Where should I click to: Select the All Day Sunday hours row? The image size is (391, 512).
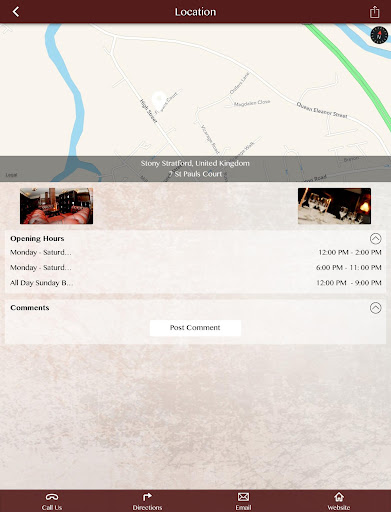195,283
